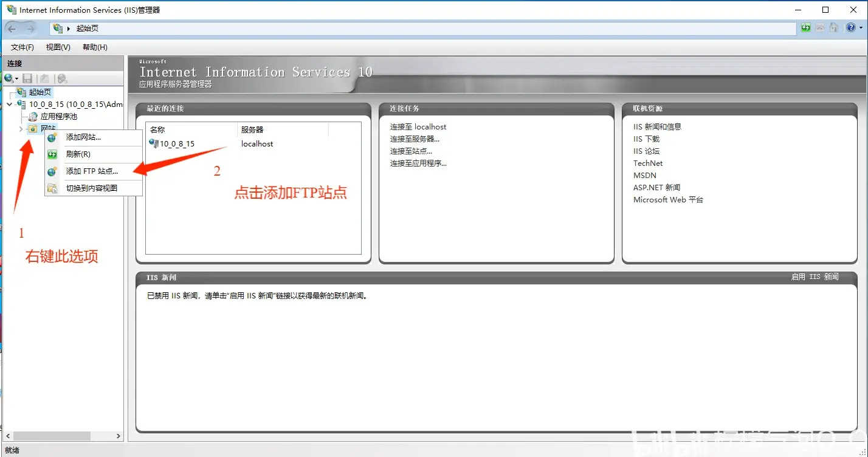Open the dropdown arrow beside the connect globe
This screenshot has height=457, width=868.
point(17,79)
